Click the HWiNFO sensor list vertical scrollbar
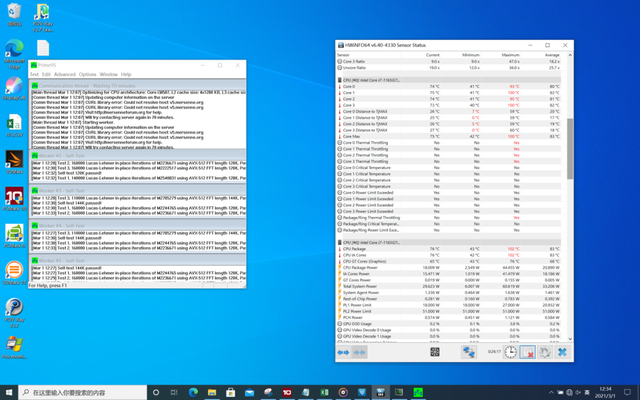 tap(570, 150)
